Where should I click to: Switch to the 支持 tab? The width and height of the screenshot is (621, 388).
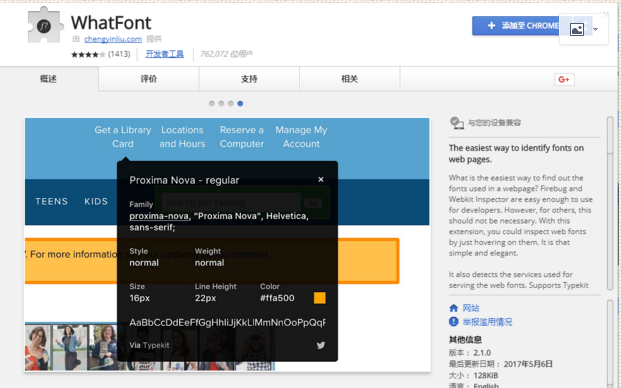coord(249,79)
